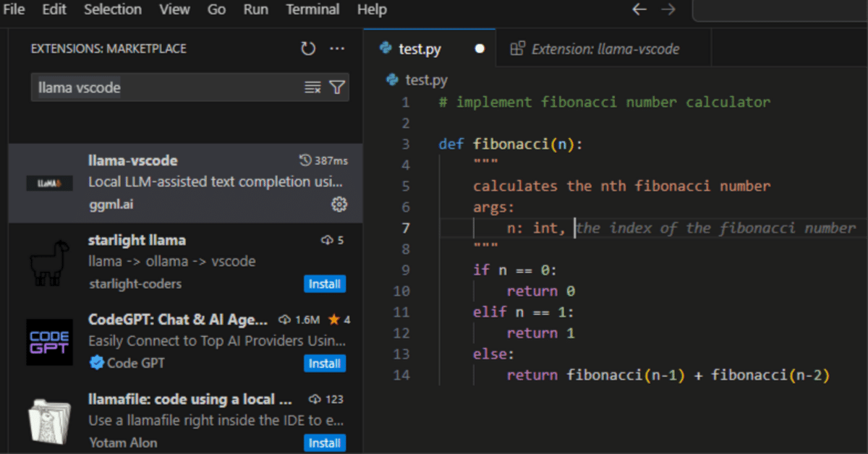The width and height of the screenshot is (868, 454).
Task: Open the llama-vscode manage gear
Action: (x=339, y=205)
